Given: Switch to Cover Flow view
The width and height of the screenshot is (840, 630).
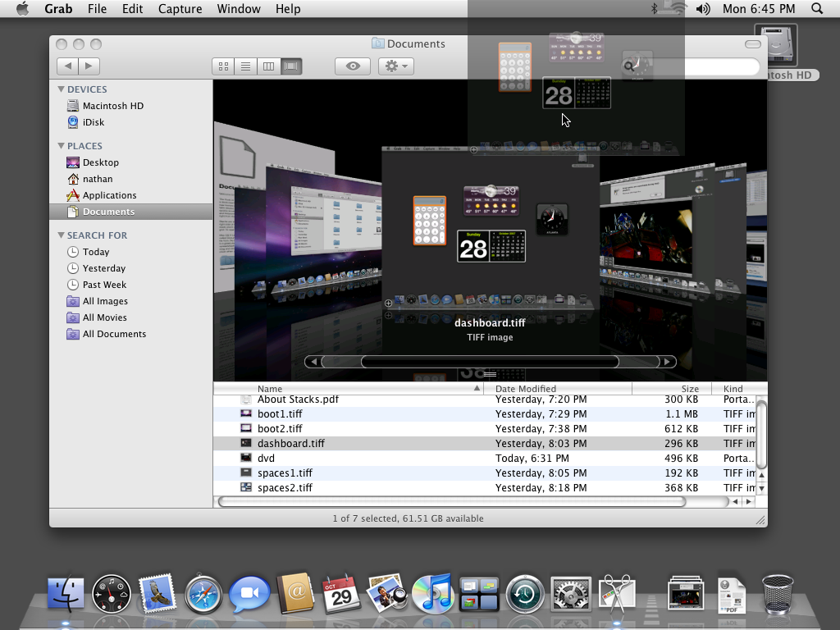Looking at the screenshot, I should 291,66.
